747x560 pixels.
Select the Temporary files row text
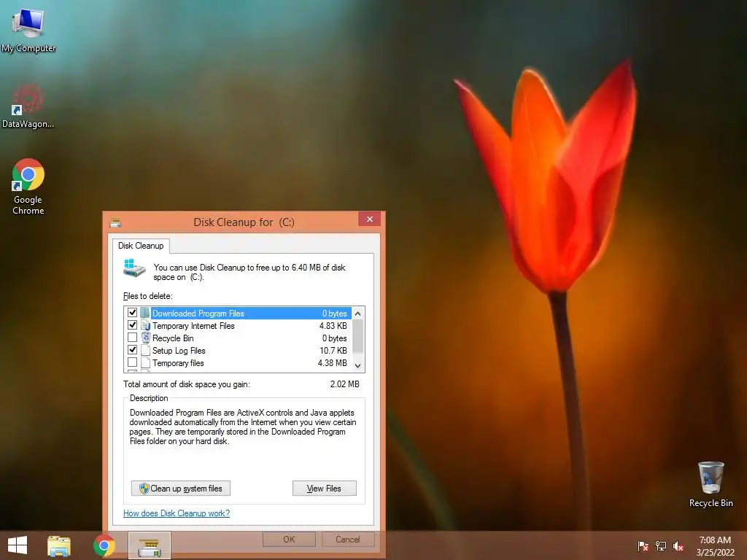pyautogui.click(x=178, y=363)
